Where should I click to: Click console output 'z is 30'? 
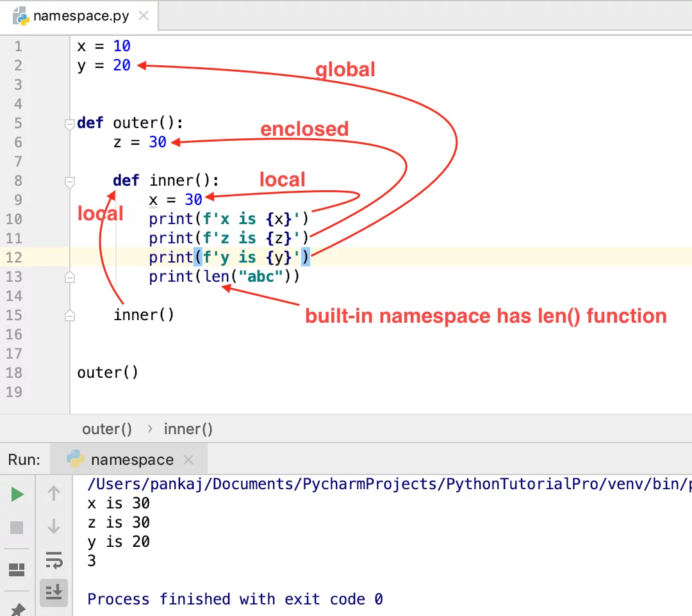119,523
